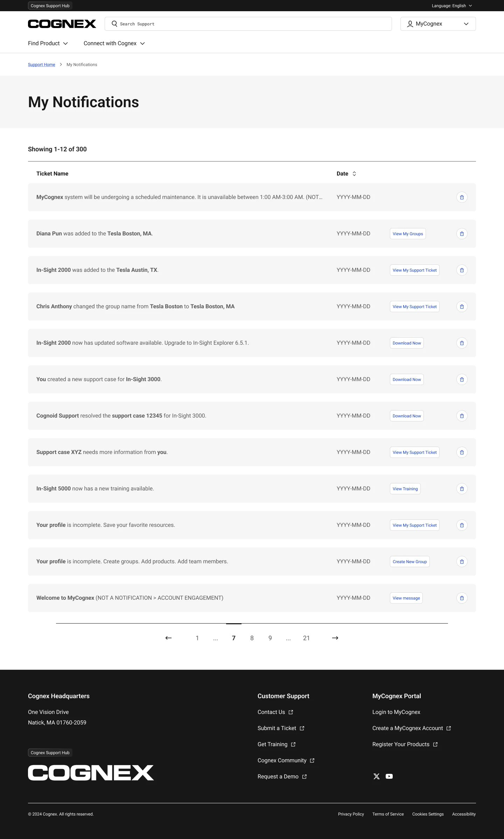This screenshot has height=839, width=504.
Task: Click the Cognex Support Hub badge in footer
Action: (50, 752)
